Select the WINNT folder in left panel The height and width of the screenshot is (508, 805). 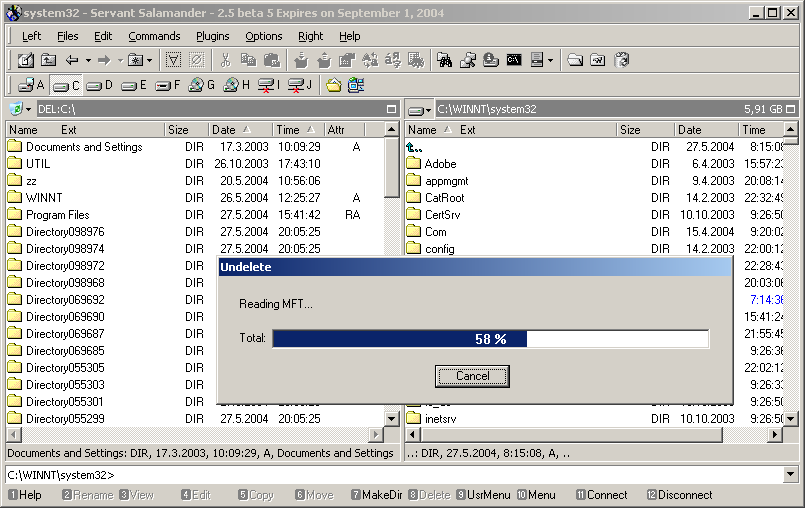pyautogui.click(x=44, y=198)
